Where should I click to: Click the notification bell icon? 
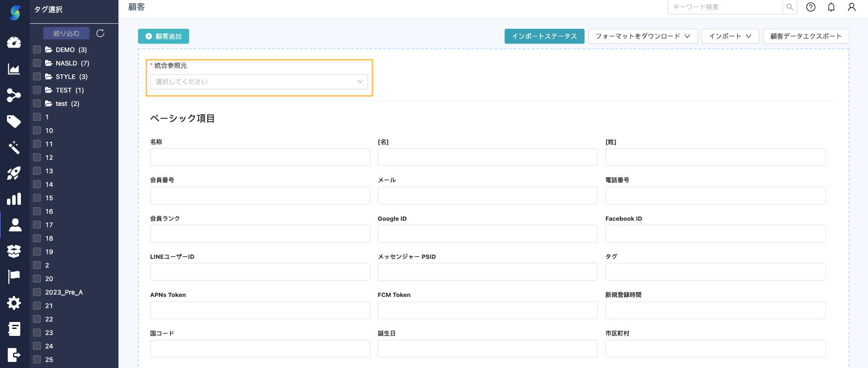(831, 7)
